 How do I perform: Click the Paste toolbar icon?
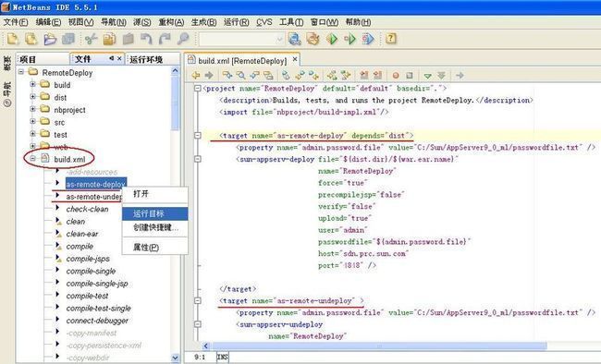coord(128,39)
